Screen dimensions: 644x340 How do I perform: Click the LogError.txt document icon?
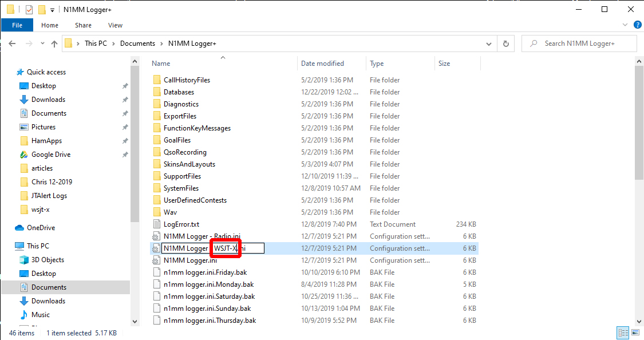156,224
